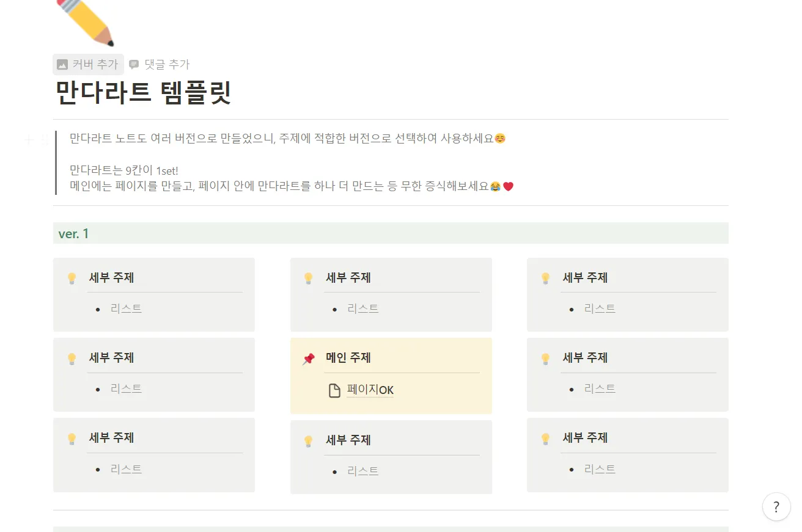
Task: Click the 만다라트 템플릿 page title
Action: (143, 93)
